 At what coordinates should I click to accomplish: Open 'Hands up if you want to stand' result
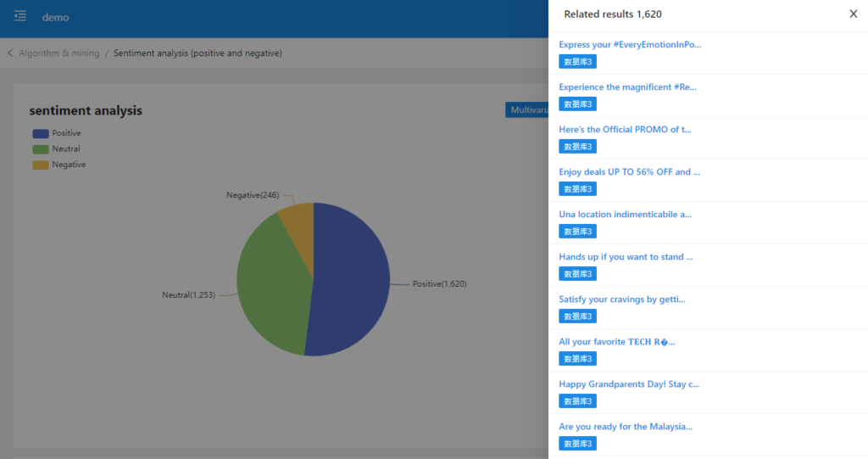[x=626, y=256]
